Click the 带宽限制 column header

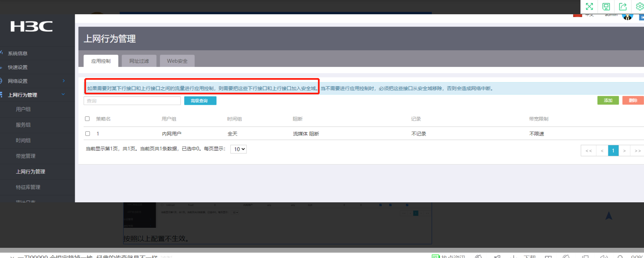539,119
